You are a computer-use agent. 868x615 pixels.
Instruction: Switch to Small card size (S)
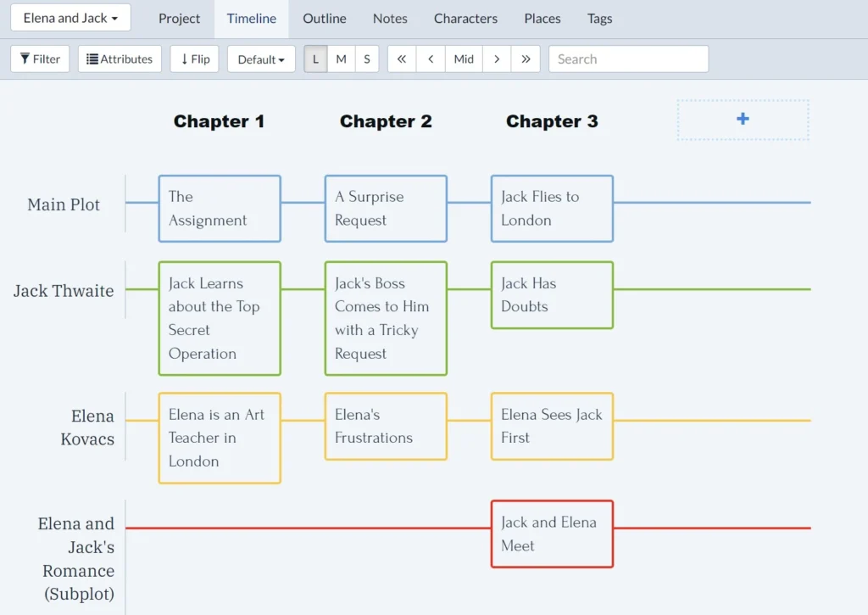coord(366,59)
